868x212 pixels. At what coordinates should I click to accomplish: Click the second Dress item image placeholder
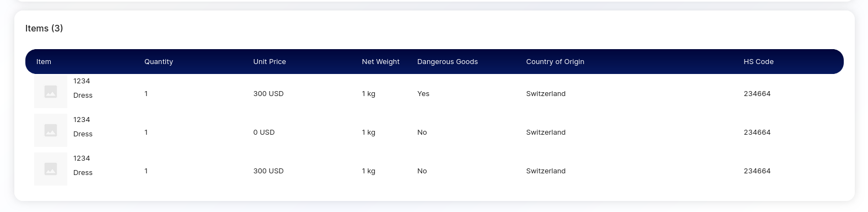click(51, 130)
